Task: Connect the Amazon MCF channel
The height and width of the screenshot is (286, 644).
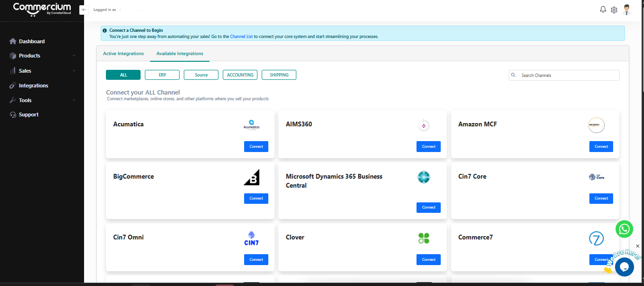Action: coord(601,146)
